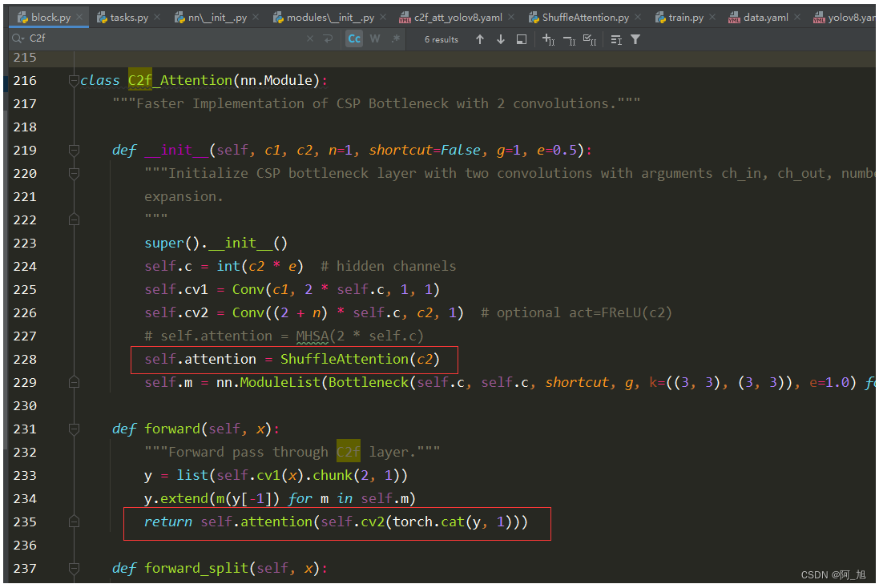
Task: Open the ShuffleAttention.py tab
Action: (x=584, y=17)
